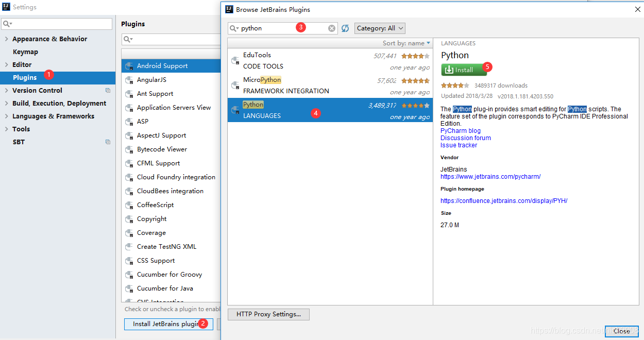Click the EduTools plugin icon
Image resolution: width=644 pixels, height=340 pixels.
tap(235, 61)
